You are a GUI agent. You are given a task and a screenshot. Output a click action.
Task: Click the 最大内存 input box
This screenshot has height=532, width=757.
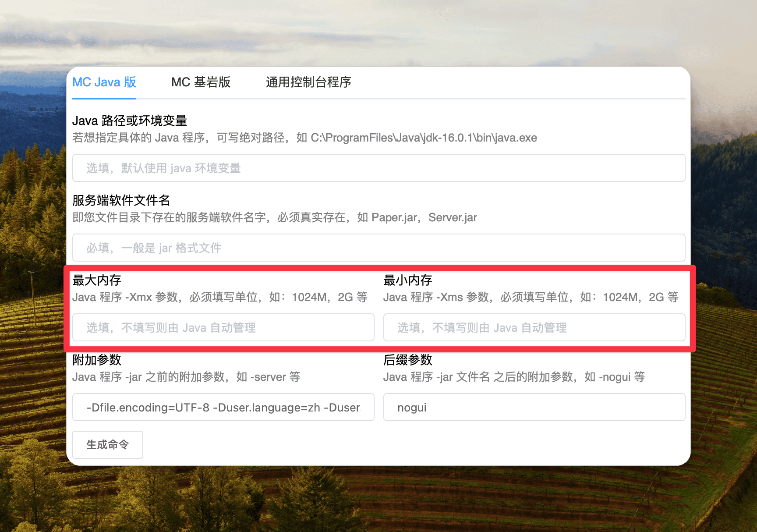point(223,327)
